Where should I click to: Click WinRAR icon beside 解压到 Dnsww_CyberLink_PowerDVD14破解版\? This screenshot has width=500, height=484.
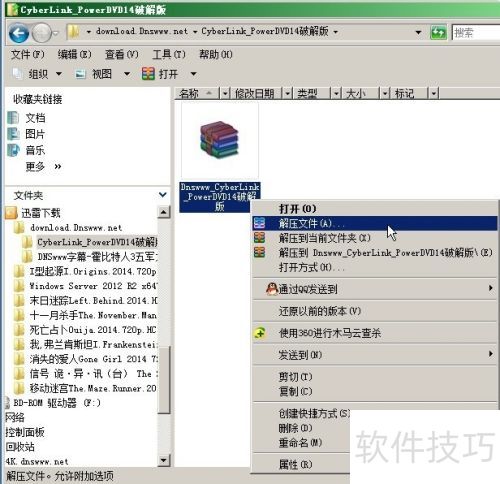[x=259, y=252]
